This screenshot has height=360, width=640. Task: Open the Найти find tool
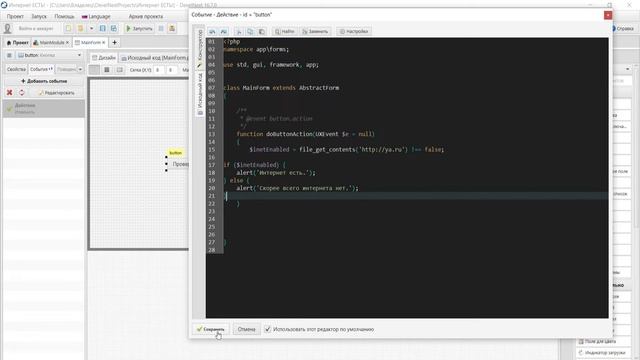[x=284, y=31]
